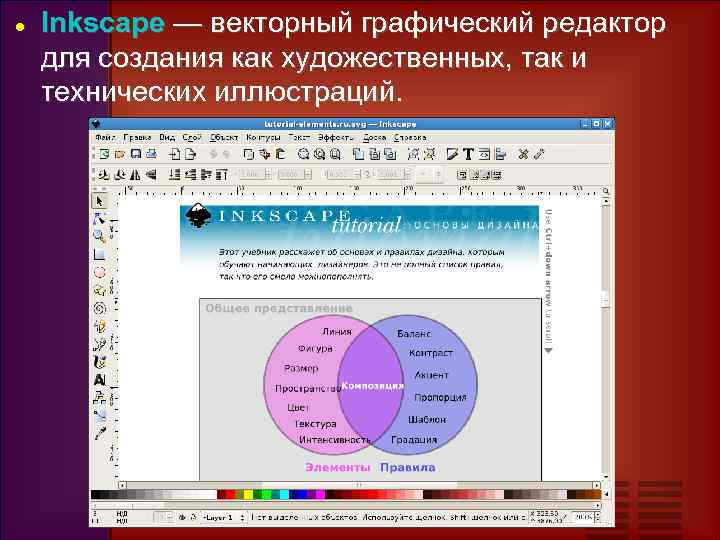The height and width of the screenshot is (540, 720).
Task: Select the Selector arrow tool
Action: (99, 202)
